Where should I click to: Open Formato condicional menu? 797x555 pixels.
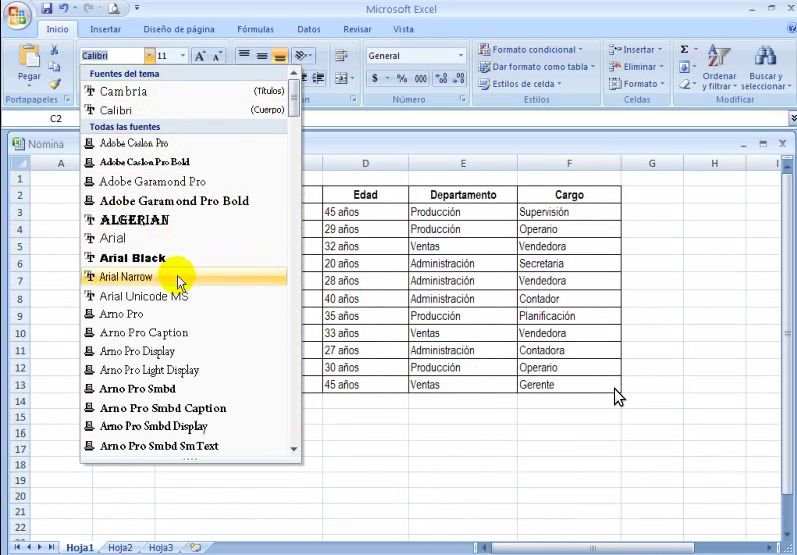(531, 49)
